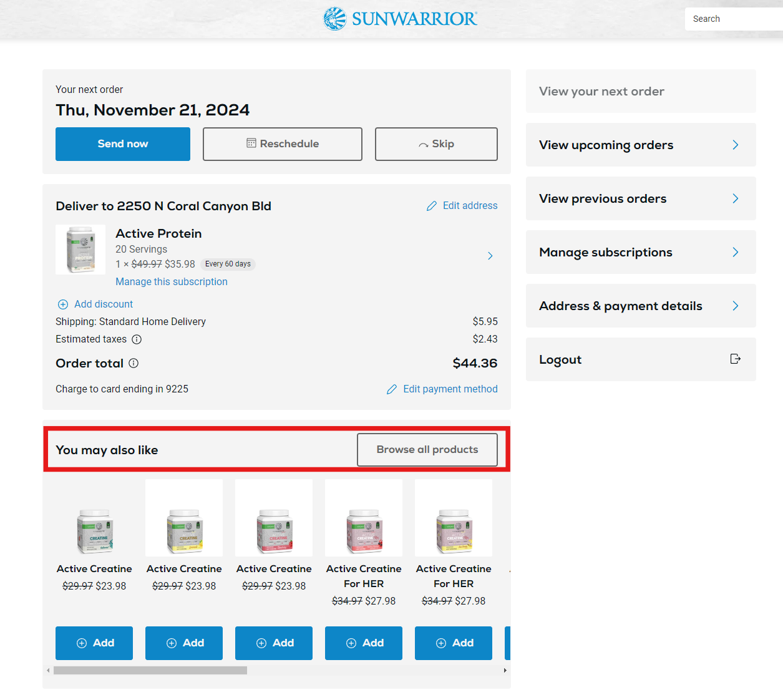Open View upcoming orders
The image size is (783, 700).
pyautogui.click(x=641, y=145)
